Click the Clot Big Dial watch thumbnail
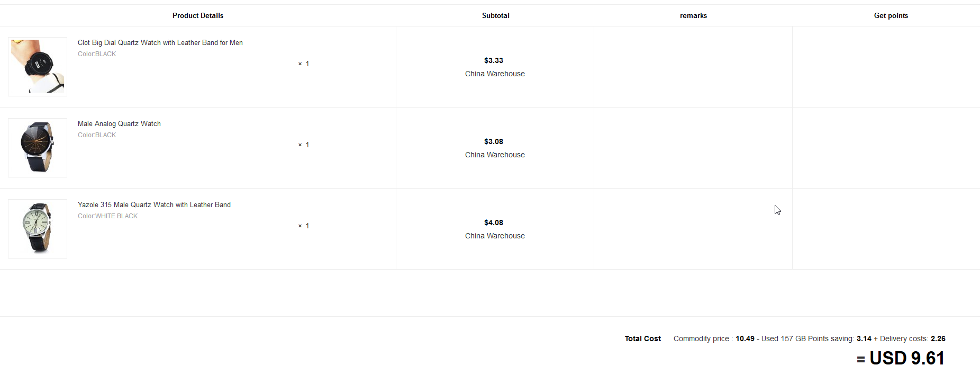 pyautogui.click(x=38, y=67)
